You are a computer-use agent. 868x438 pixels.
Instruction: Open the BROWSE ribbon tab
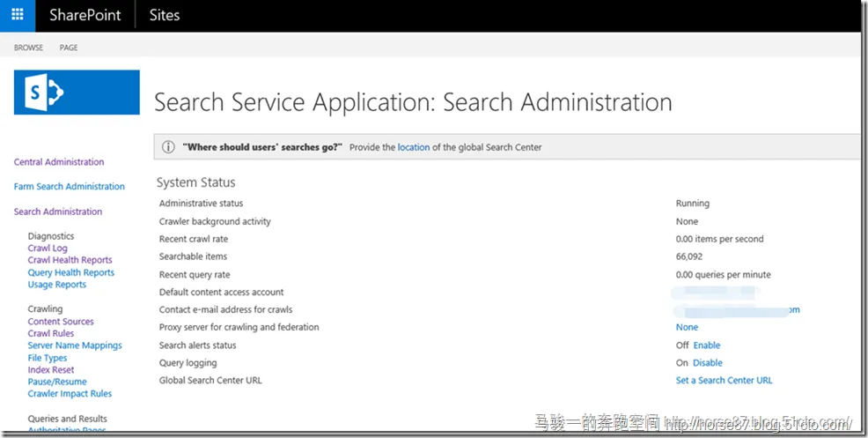tap(28, 48)
